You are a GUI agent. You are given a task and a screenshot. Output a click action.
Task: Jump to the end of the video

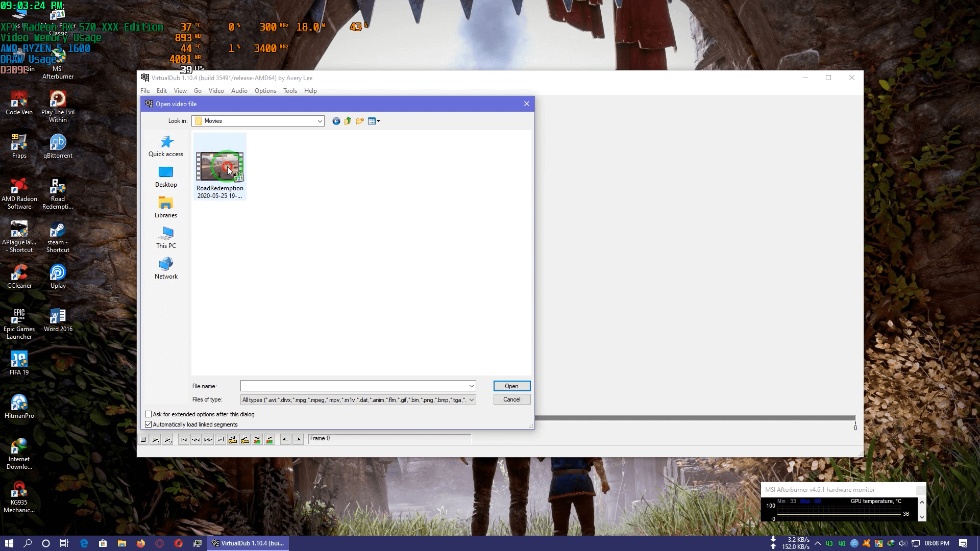coord(220,439)
